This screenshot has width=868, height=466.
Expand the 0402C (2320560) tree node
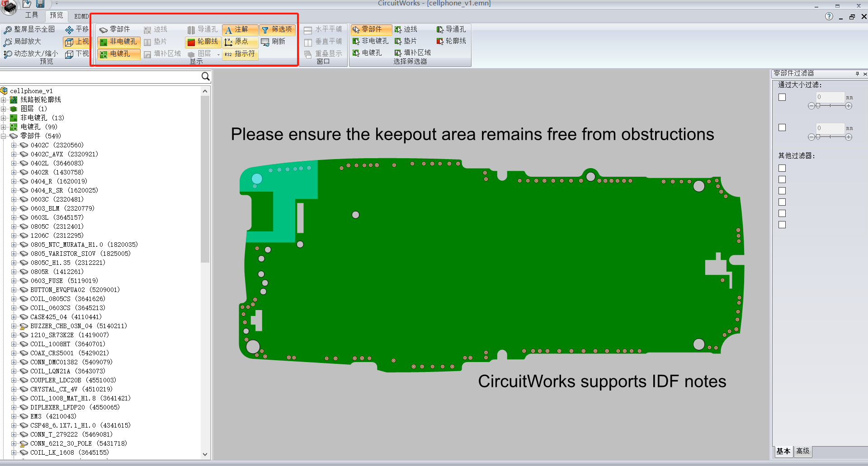tap(14, 145)
